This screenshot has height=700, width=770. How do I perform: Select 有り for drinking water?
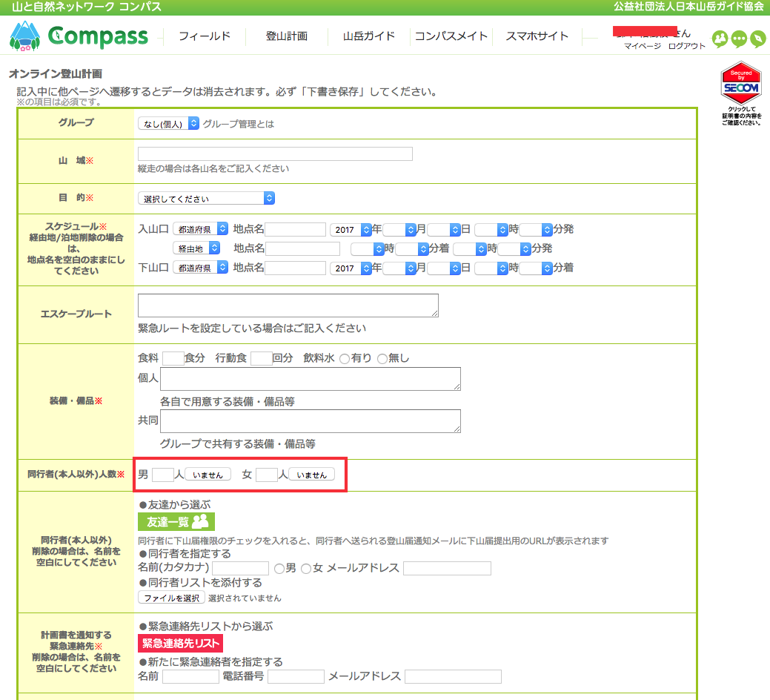345,359
